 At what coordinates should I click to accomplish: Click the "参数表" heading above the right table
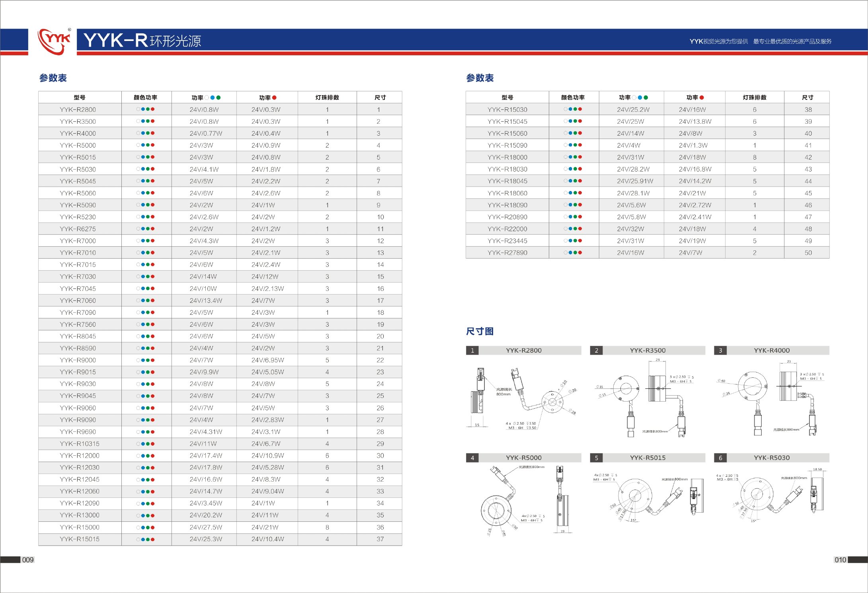tap(480, 78)
